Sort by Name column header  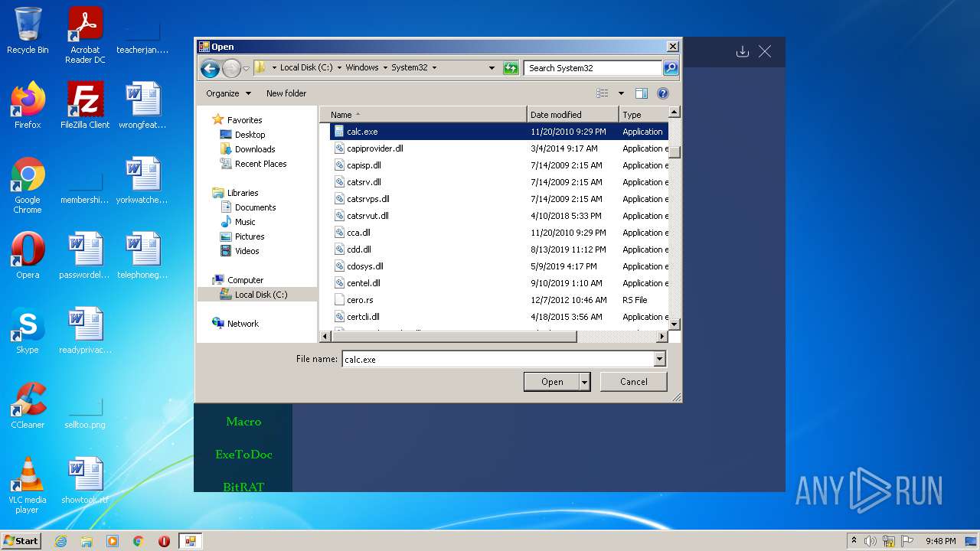(x=423, y=115)
